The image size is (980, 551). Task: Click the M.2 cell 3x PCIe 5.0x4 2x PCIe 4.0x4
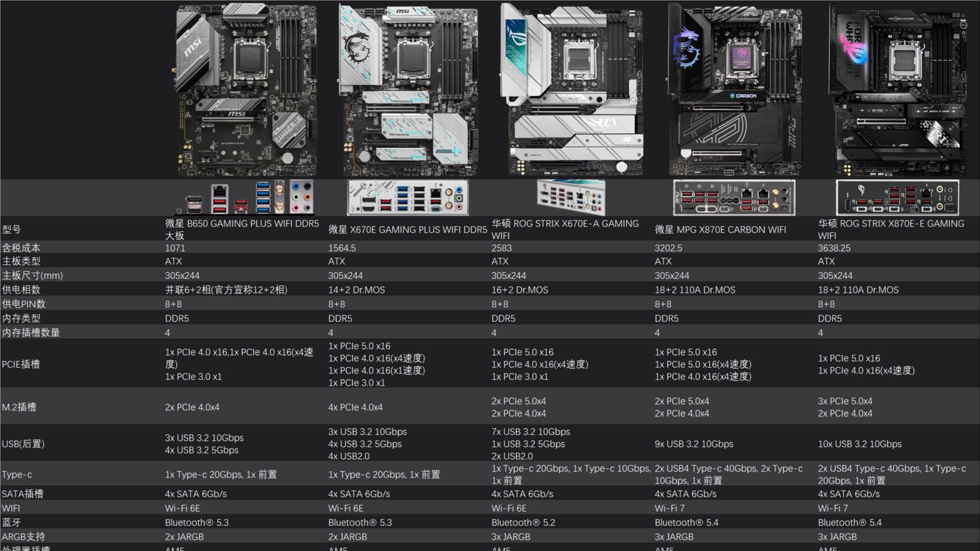845,407
